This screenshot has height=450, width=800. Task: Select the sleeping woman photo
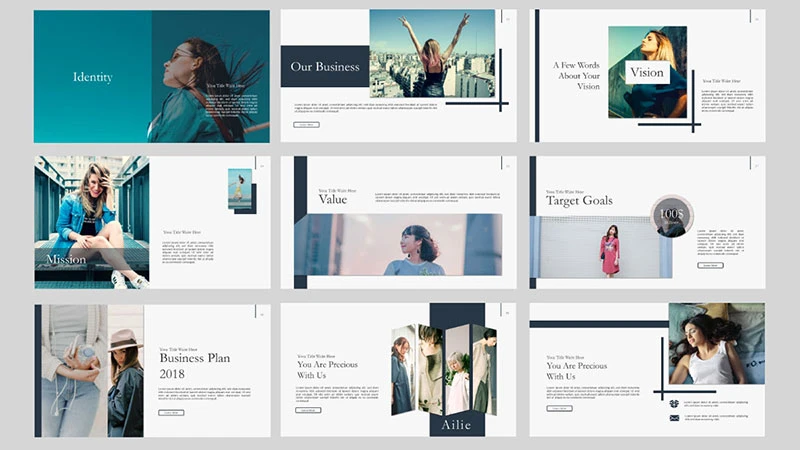pyautogui.click(x=716, y=346)
